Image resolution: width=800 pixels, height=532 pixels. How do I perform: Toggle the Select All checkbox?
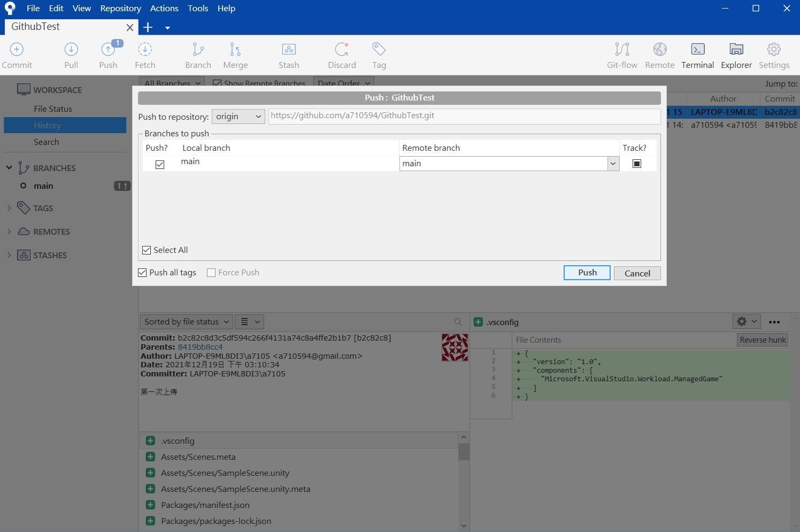click(x=147, y=250)
